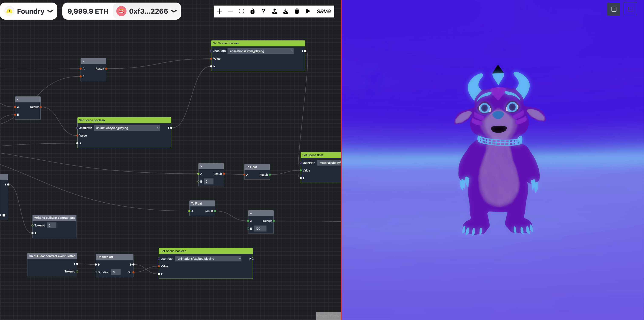644x320 pixels.
Task: Click the download graph icon
Action: pos(286,11)
